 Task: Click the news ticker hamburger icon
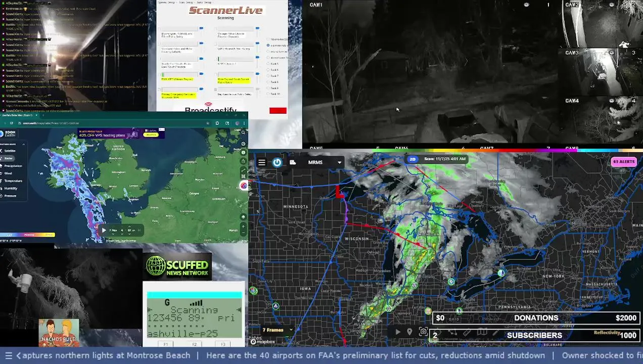click(9, 355)
